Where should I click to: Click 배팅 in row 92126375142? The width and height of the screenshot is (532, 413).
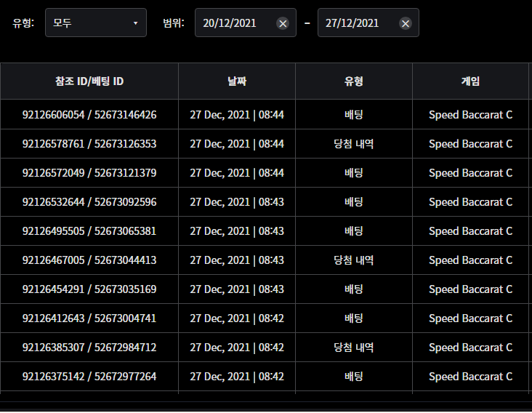354,377
